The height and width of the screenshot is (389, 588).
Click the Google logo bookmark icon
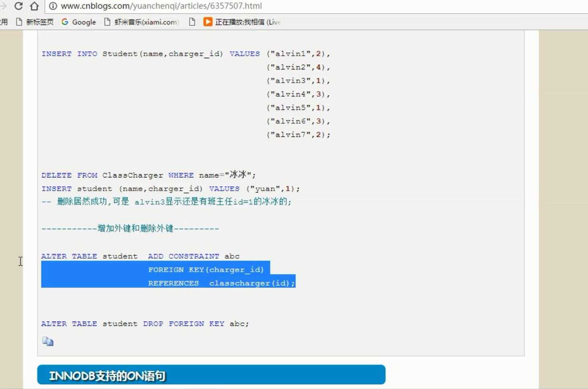(x=65, y=22)
